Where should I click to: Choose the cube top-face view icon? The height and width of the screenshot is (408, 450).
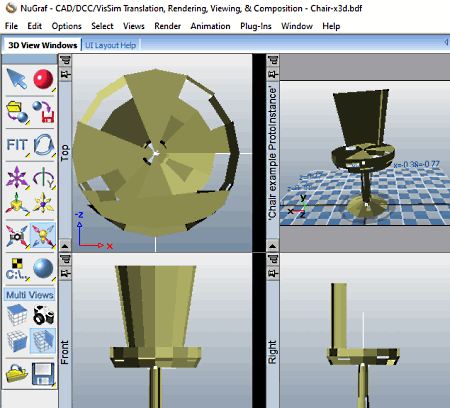coord(17,315)
